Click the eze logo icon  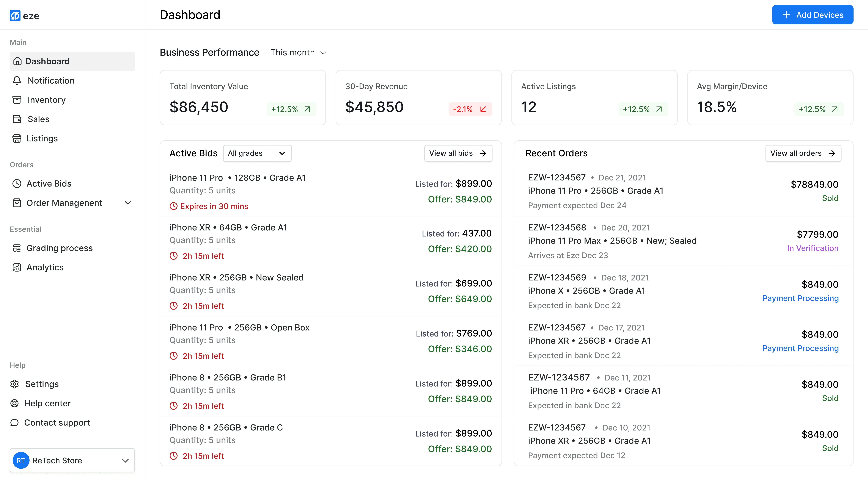click(15, 16)
